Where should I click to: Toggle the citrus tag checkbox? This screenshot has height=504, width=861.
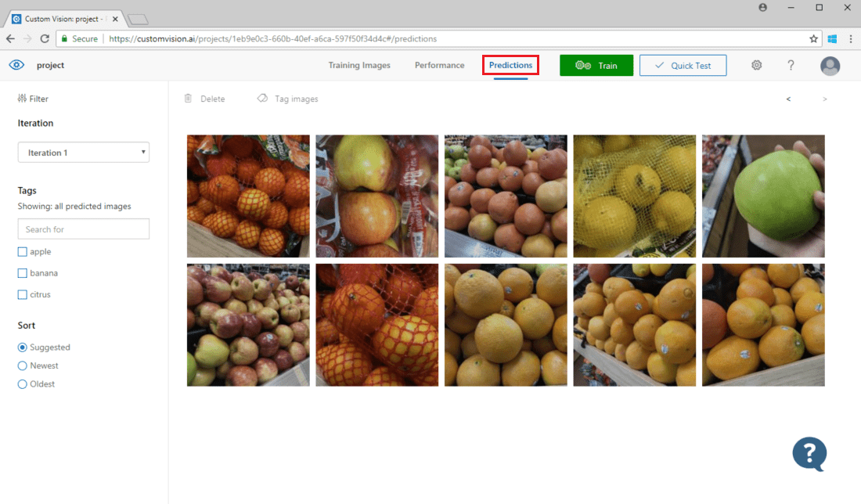(x=23, y=293)
